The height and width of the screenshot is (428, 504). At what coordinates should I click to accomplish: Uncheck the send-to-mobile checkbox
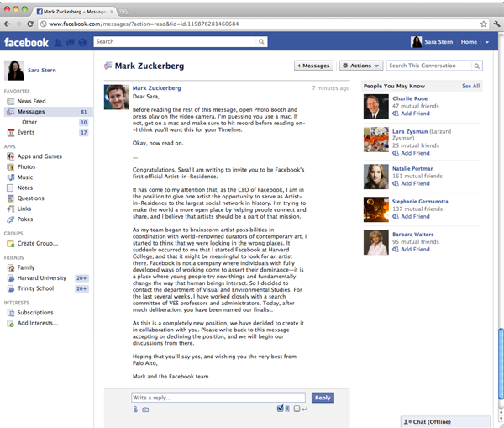280,409
